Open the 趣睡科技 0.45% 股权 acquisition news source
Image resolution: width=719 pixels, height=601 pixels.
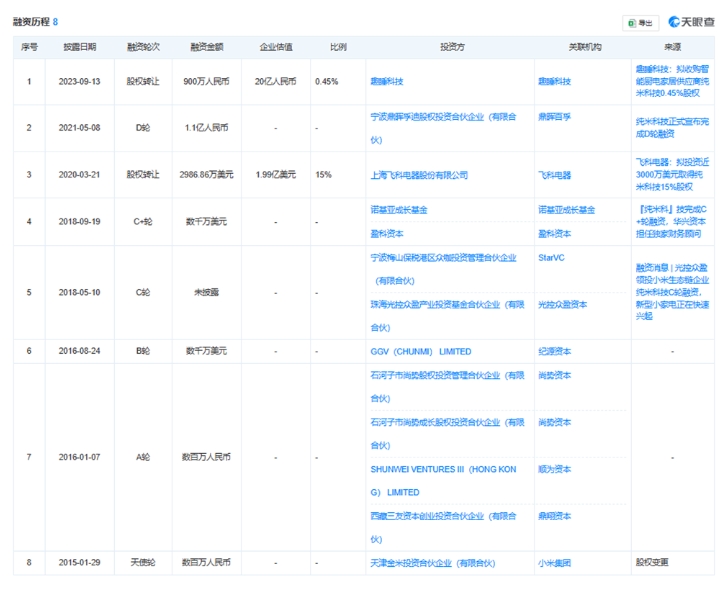[x=672, y=81]
